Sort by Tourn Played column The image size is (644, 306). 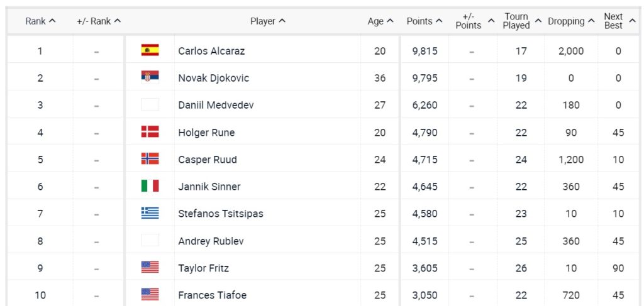pos(521,21)
